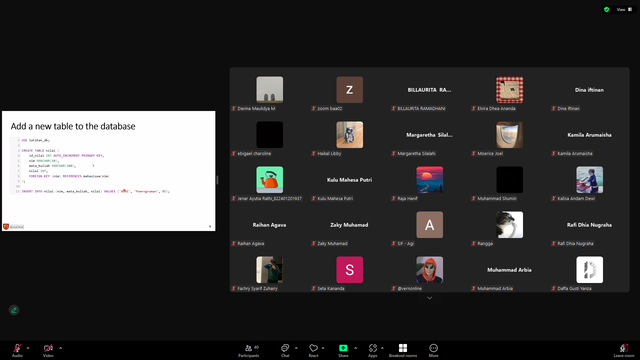640x360 pixels.
Task: Select the orange kettle avatar tile
Action: point(269,180)
